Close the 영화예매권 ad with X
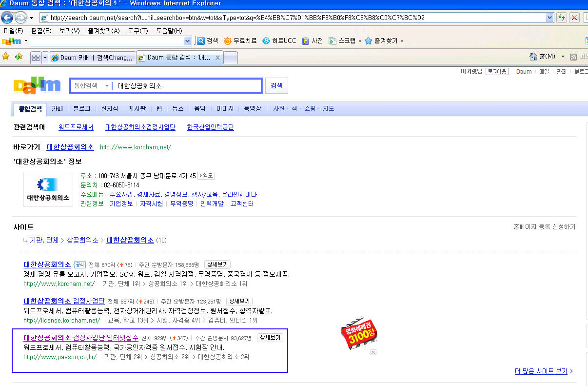Screen dimensions: 588x386 point(373,352)
